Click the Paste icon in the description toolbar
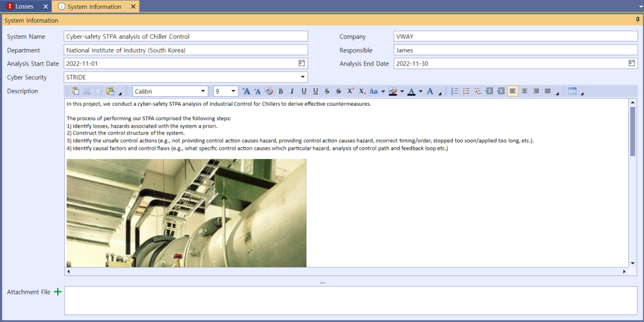 (75, 91)
